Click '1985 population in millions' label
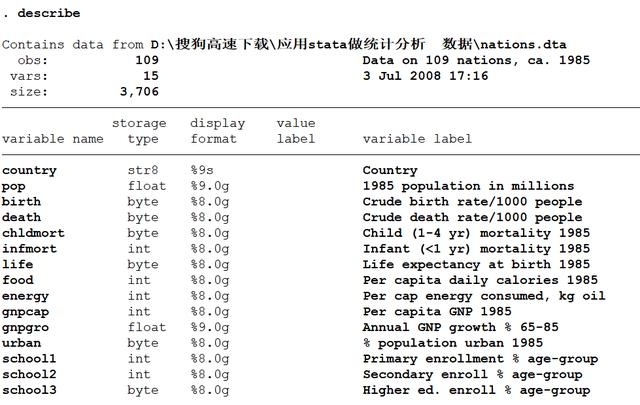 tap(469, 187)
